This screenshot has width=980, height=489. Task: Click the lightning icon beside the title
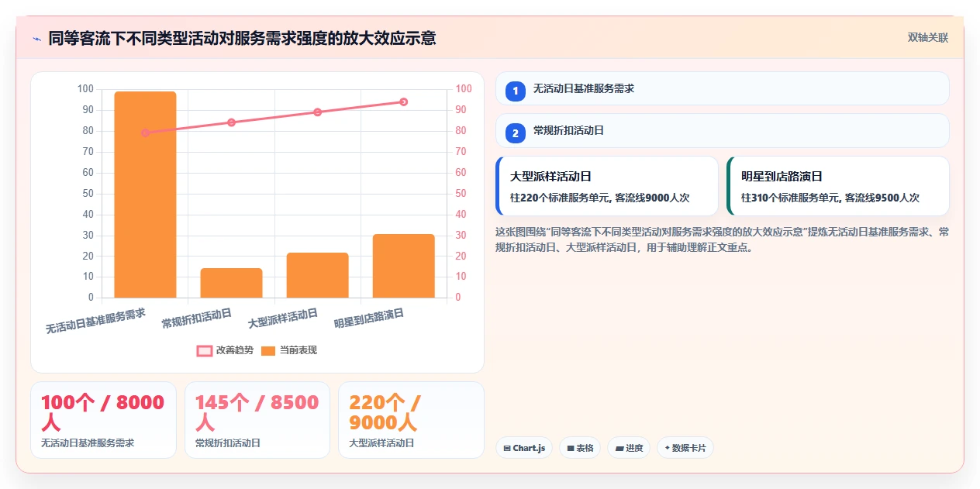(36, 38)
